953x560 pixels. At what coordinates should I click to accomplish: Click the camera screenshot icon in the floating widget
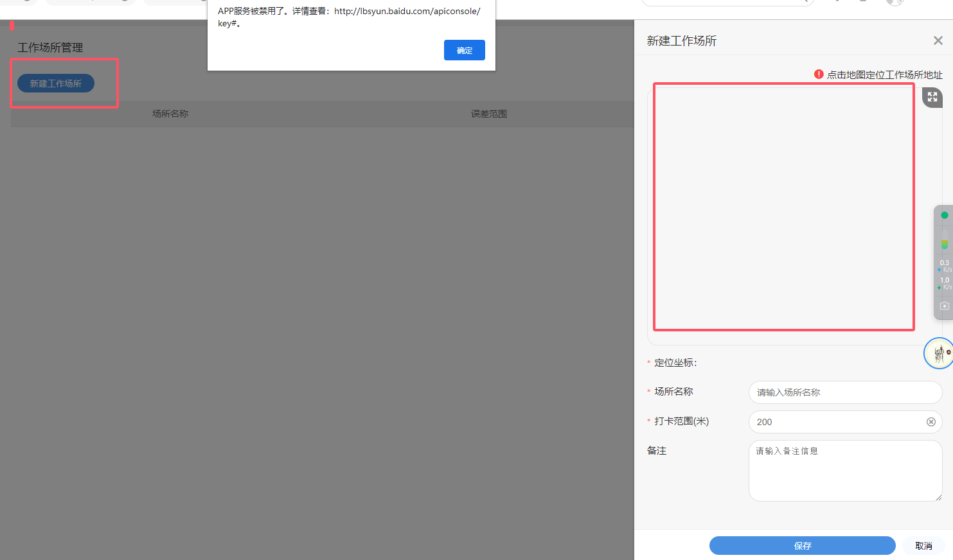click(x=944, y=306)
